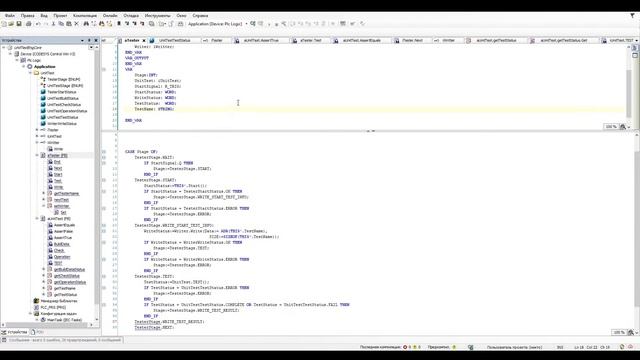Image resolution: width=640 pixels, height=360 pixels.
Task: Collapse the aUnitTest (FB) tree node
Action: [37, 219]
